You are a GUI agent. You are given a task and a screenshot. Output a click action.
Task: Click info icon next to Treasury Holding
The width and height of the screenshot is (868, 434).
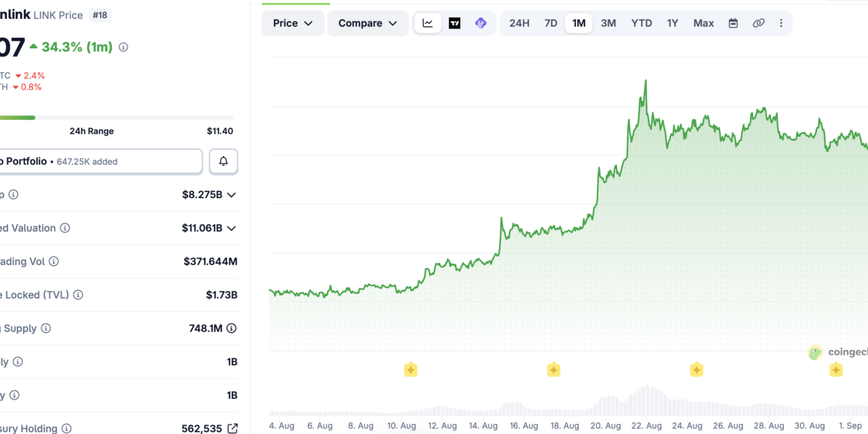(66, 429)
